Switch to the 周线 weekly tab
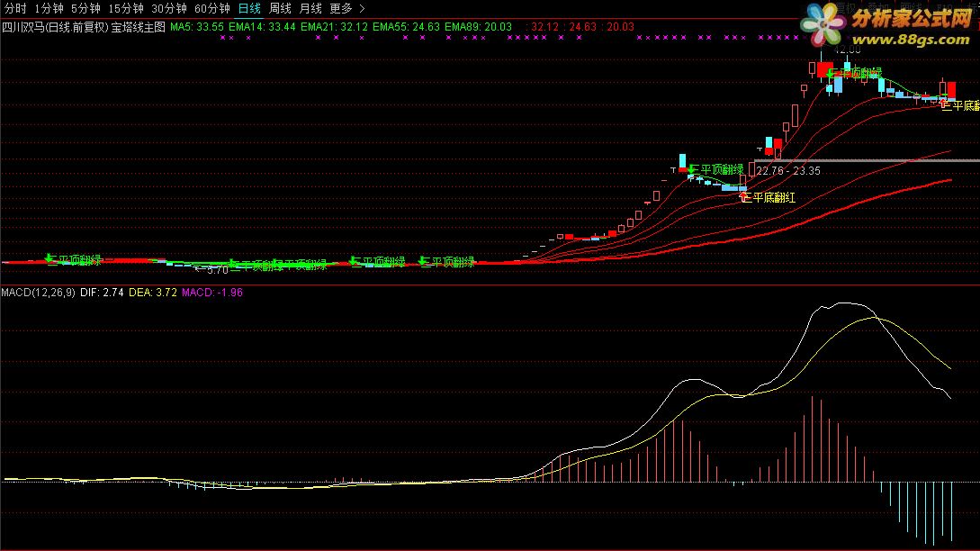 pyautogui.click(x=280, y=9)
